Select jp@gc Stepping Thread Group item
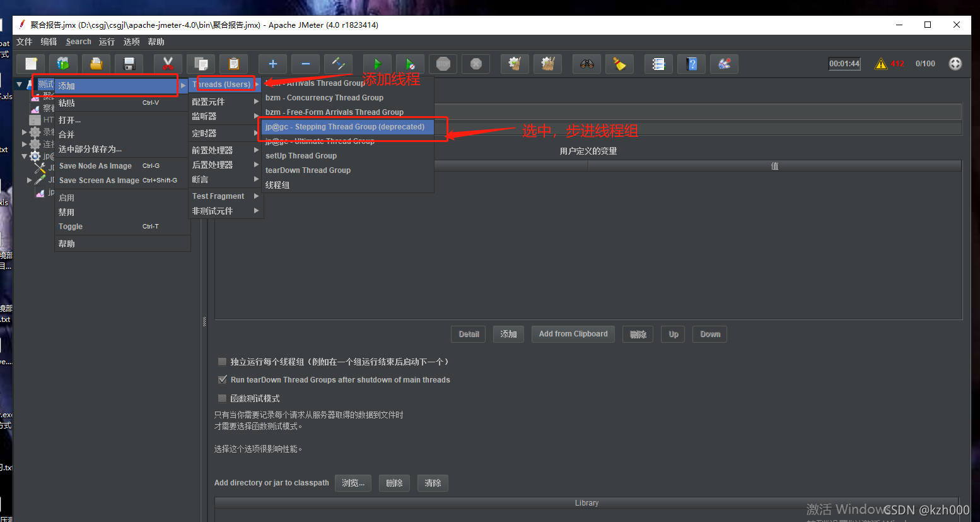Screen dimensions: 980x522 (347, 127)
